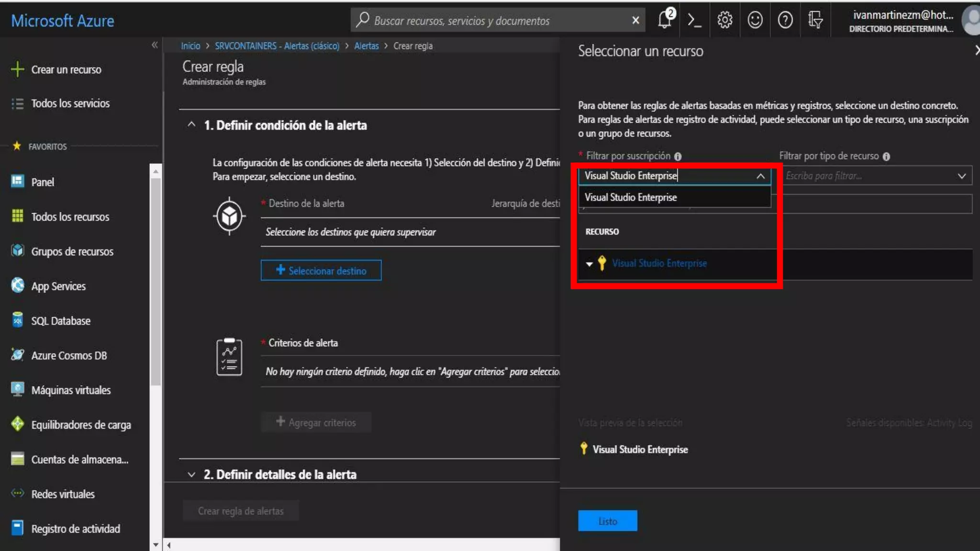Collapse the Visual Studio Enterprise tree node

589,264
